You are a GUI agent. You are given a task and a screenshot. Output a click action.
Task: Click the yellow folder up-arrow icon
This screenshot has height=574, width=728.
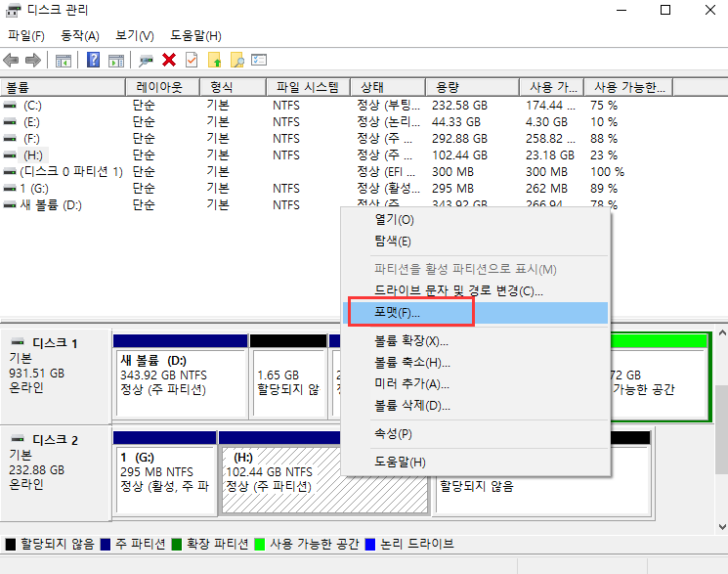point(215,60)
